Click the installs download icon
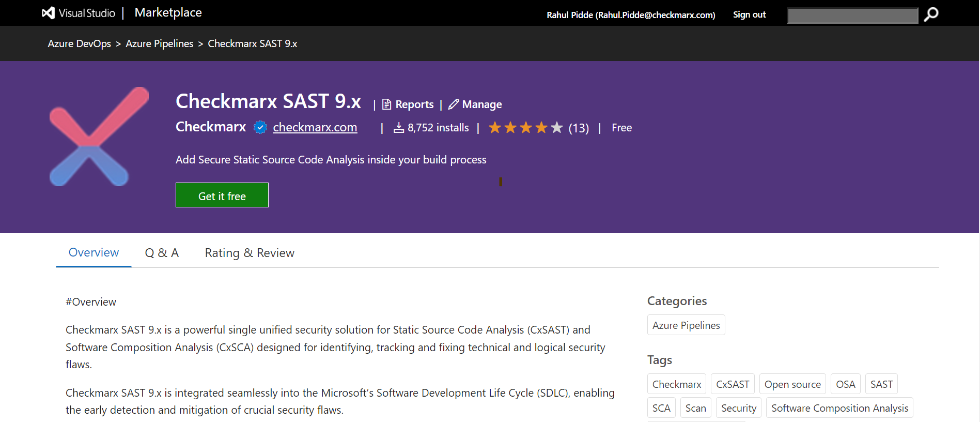Viewport: 980px width, 422px height. click(399, 128)
